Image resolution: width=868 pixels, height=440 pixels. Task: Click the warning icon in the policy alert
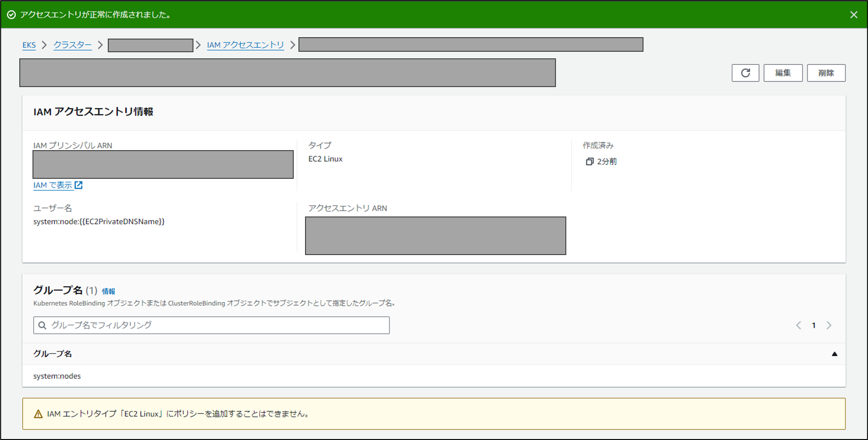coord(38,414)
